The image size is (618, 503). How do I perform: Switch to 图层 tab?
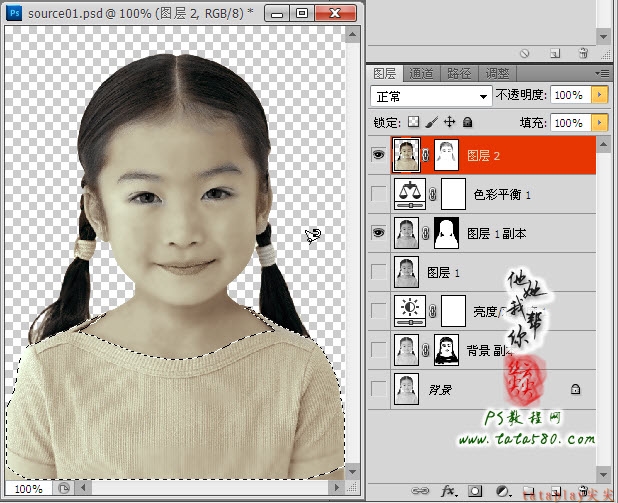385,73
